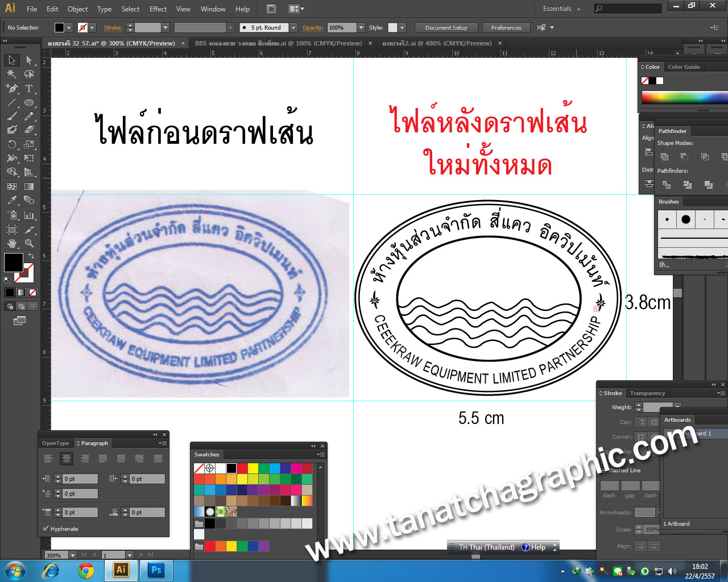
Task: Click Swap Fill and Stroke arrow
Action: point(31,256)
